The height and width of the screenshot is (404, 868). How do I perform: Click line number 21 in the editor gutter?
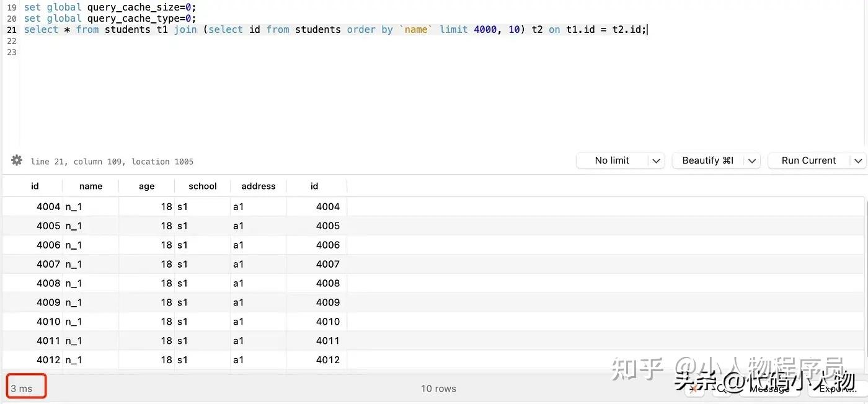pyautogui.click(x=11, y=29)
